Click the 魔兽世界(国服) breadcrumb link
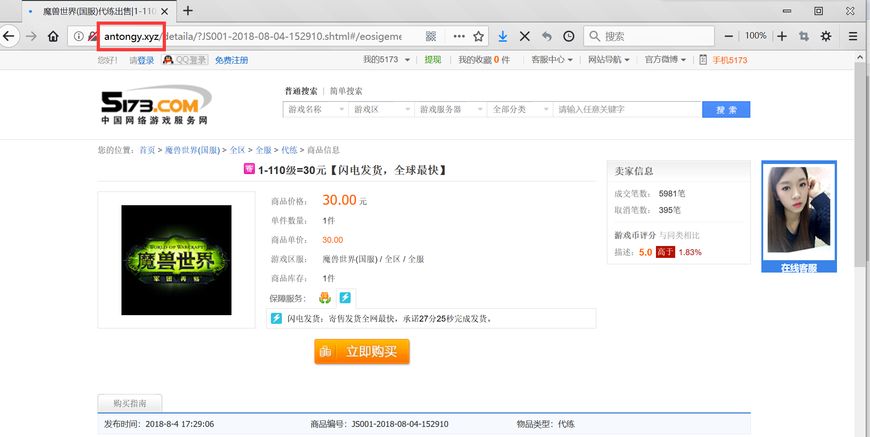Image resolution: width=870 pixels, height=437 pixels. (x=193, y=150)
